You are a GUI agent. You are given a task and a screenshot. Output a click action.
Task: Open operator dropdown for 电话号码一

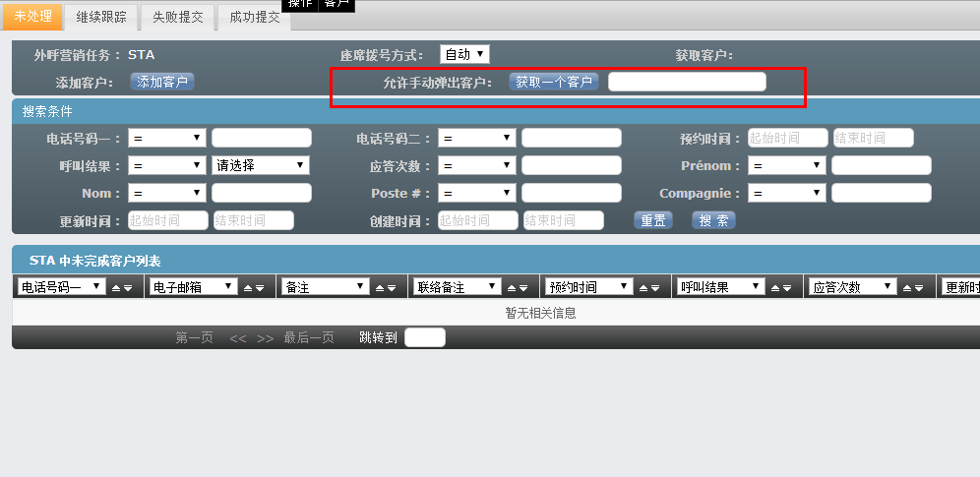click(x=165, y=138)
